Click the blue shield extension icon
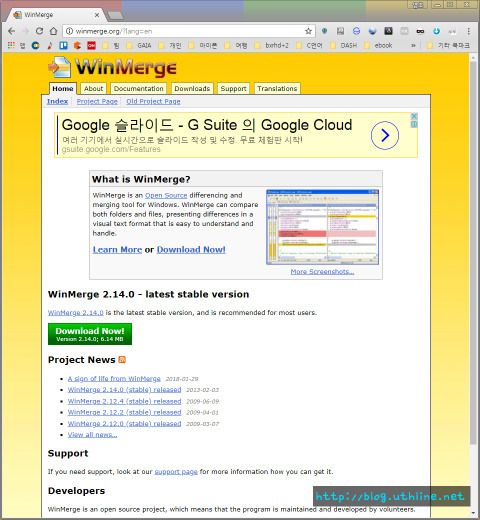Viewport: 480px width, 520px height. click(x=324, y=31)
